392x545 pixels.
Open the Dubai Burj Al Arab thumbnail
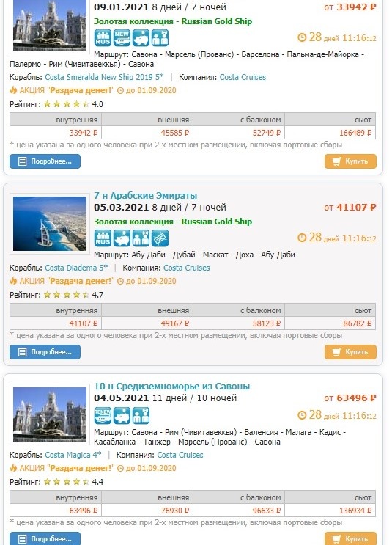click(50, 224)
